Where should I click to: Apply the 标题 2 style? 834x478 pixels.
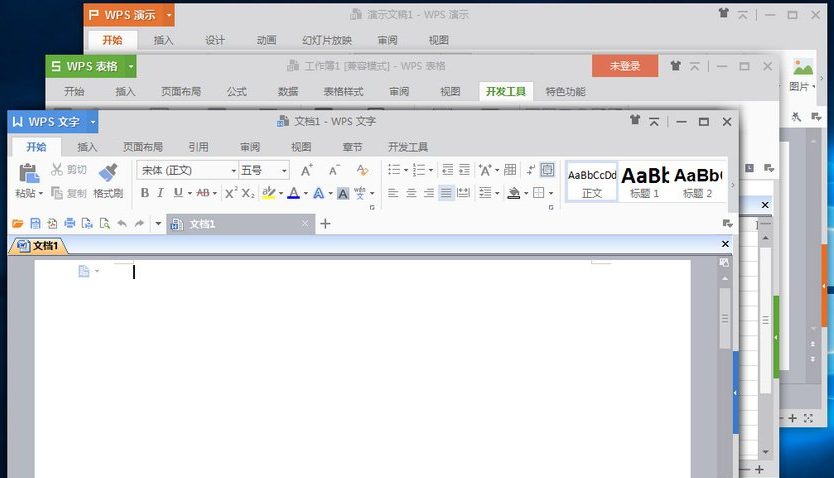(697, 182)
